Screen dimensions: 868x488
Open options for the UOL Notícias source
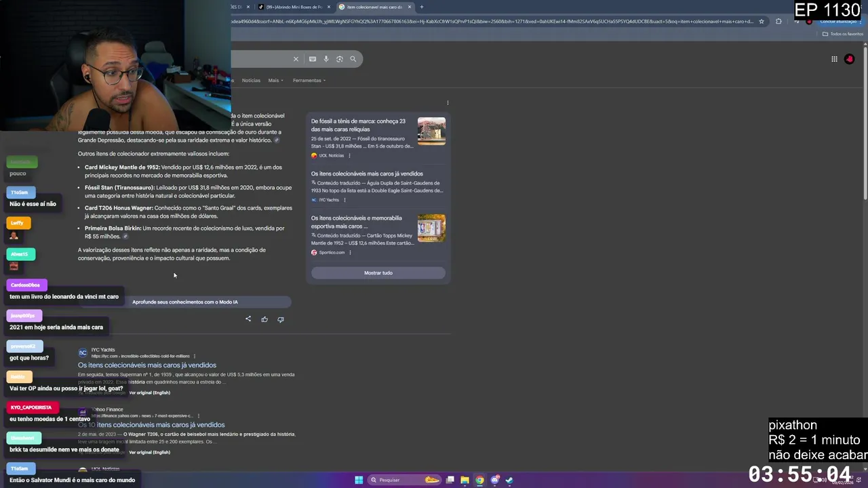click(349, 155)
